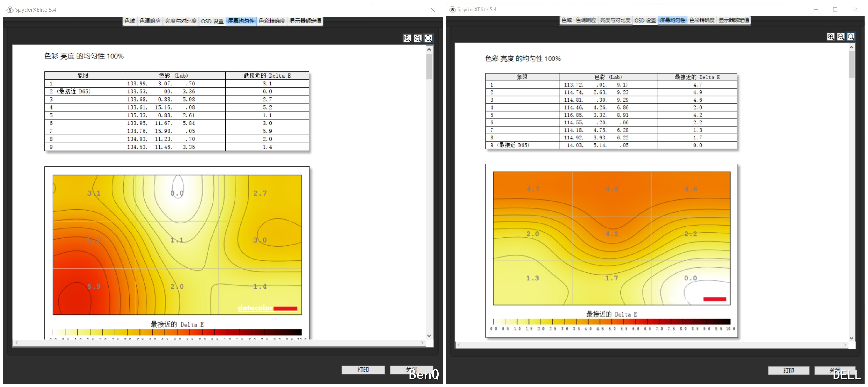Click zoom out icon in DELL window
Screen dimensions: 868x387
(841, 37)
